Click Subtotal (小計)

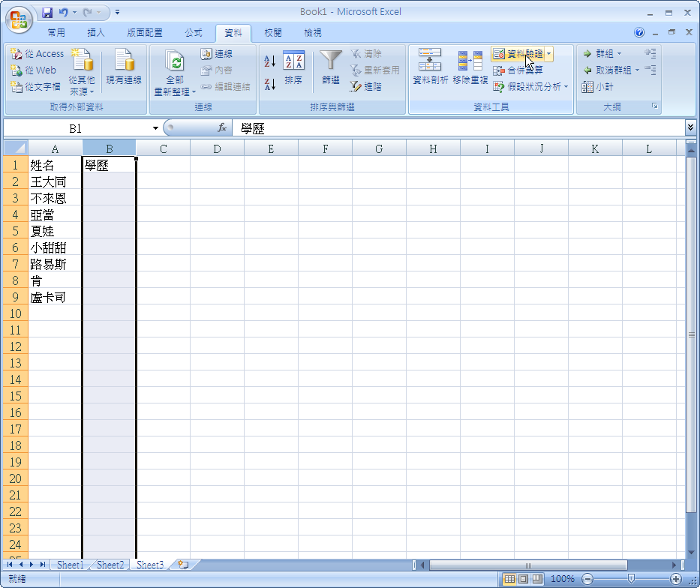(x=597, y=86)
